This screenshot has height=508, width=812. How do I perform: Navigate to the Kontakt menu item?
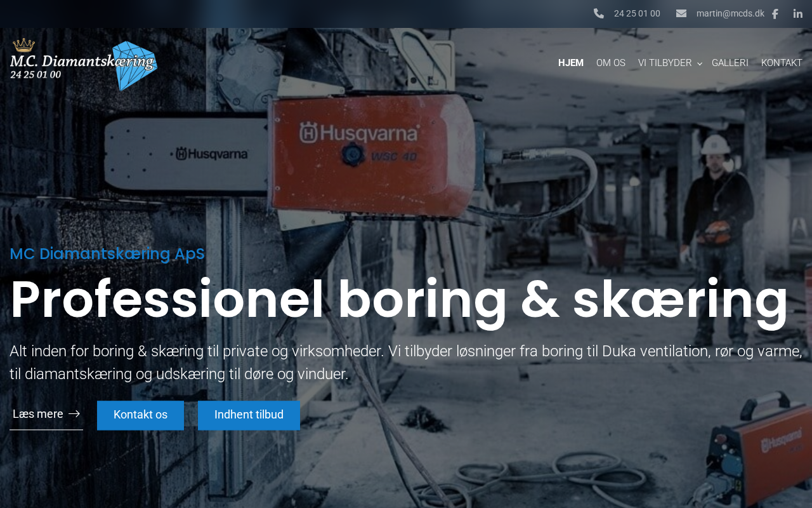click(x=782, y=63)
